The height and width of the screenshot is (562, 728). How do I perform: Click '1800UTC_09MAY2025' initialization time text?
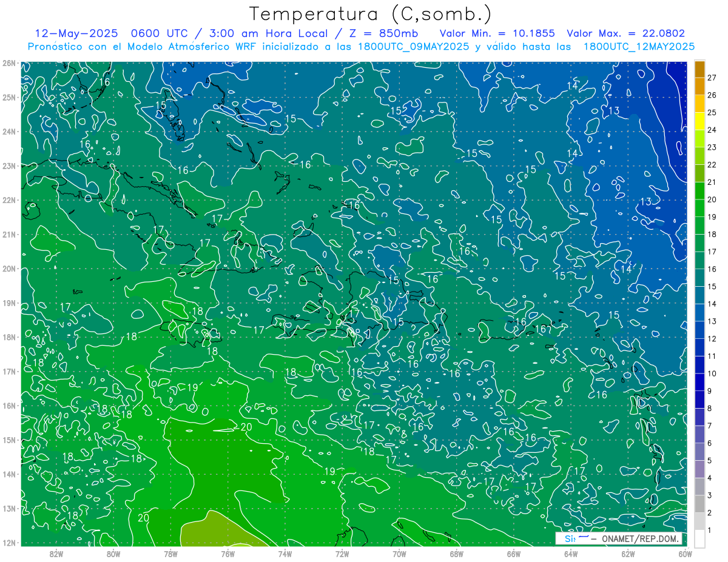(x=413, y=47)
